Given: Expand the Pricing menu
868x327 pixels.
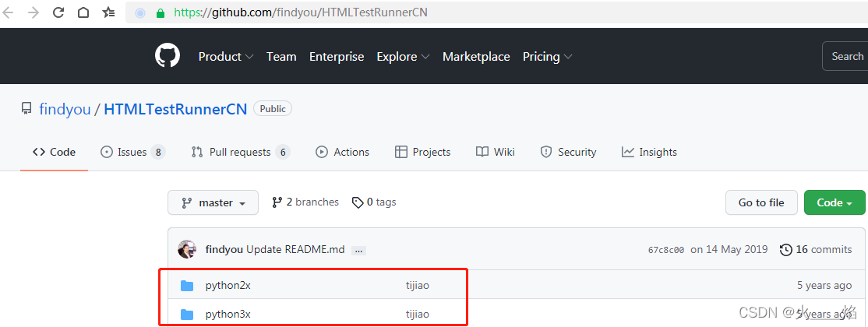Looking at the screenshot, I should click(x=548, y=57).
